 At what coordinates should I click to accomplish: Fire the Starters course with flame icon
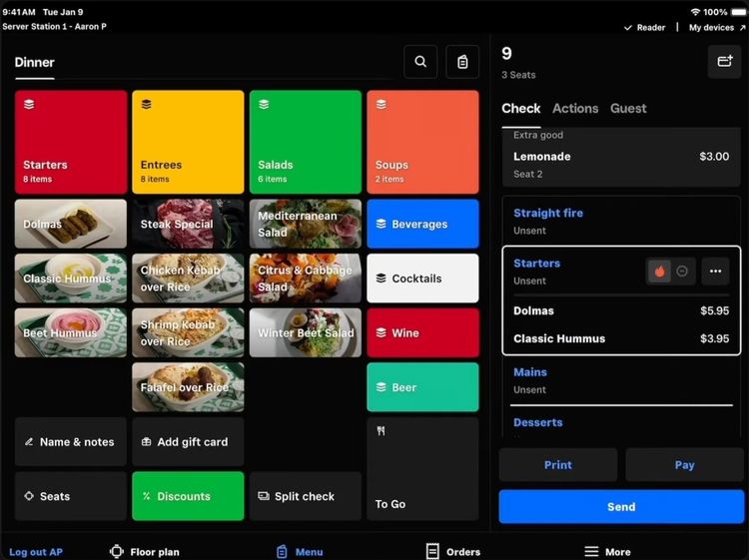pyautogui.click(x=660, y=272)
